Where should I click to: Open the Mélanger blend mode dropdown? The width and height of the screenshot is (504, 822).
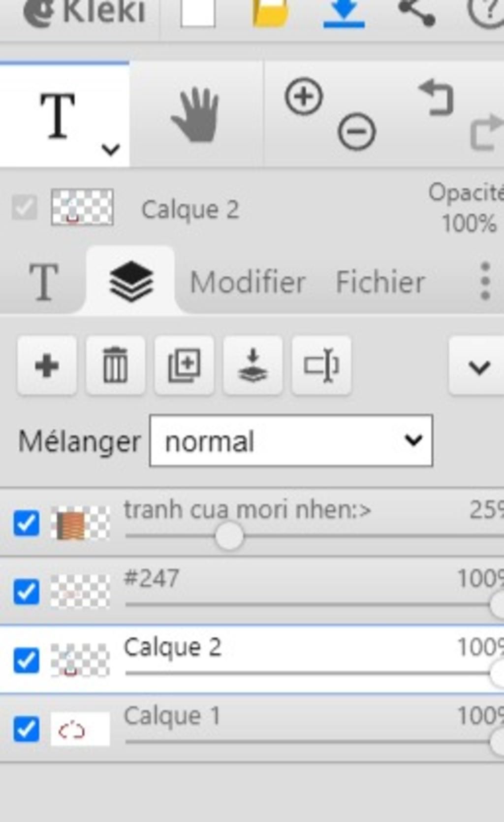point(291,441)
